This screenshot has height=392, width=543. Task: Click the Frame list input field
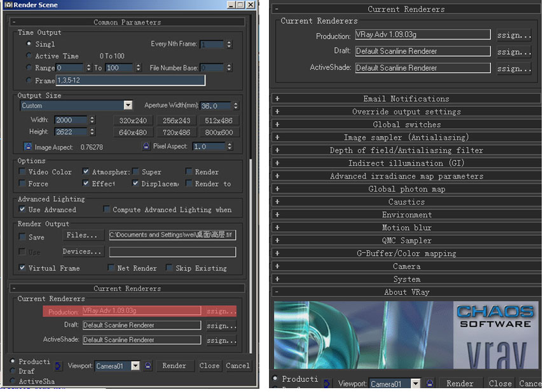[130, 80]
